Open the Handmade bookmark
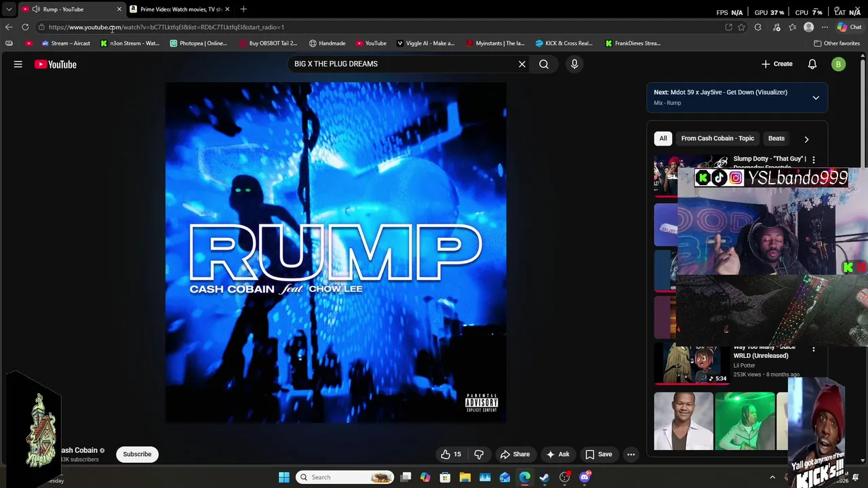Viewport: 868px width, 488px height. 327,43
